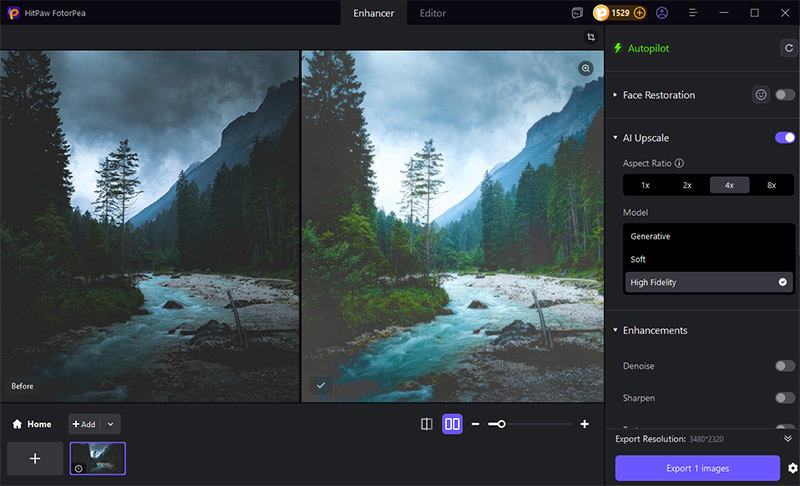Viewport: 800px width, 486px height.
Task: Activate the Autopilot label
Action: click(648, 48)
